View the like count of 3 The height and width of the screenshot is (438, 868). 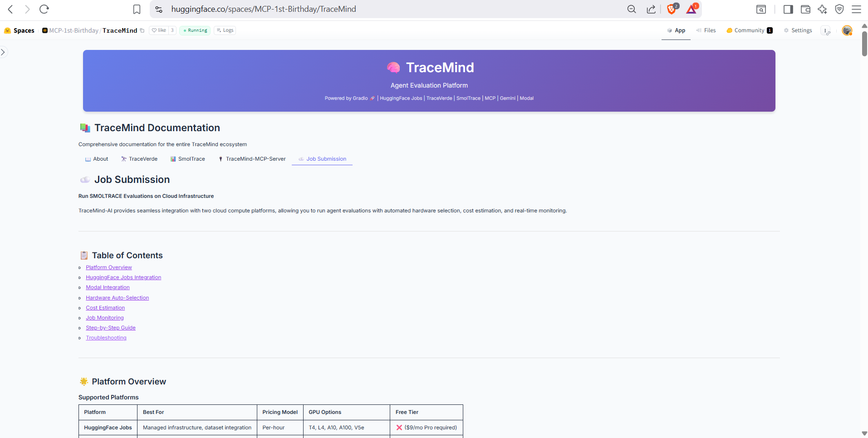coord(172,30)
